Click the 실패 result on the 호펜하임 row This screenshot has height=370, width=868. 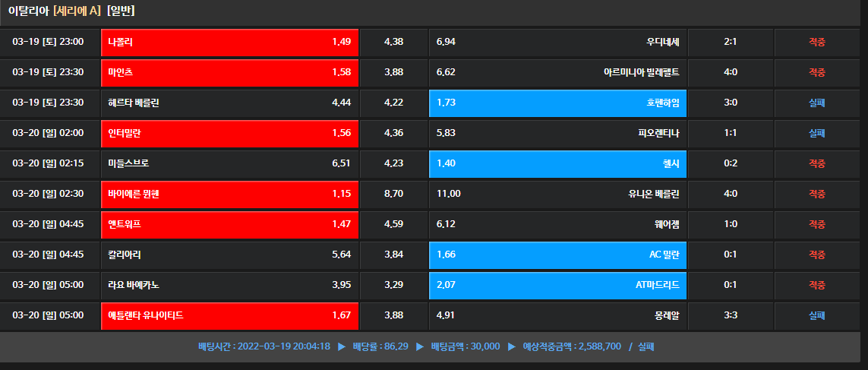pyautogui.click(x=816, y=103)
